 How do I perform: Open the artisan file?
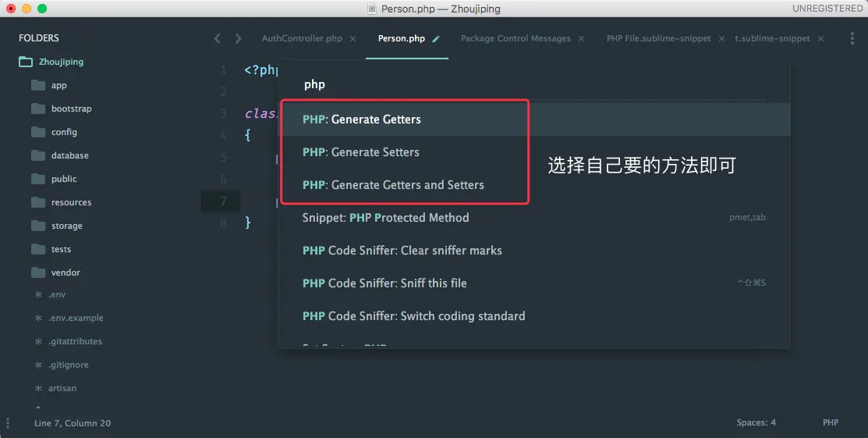[62, 388]
